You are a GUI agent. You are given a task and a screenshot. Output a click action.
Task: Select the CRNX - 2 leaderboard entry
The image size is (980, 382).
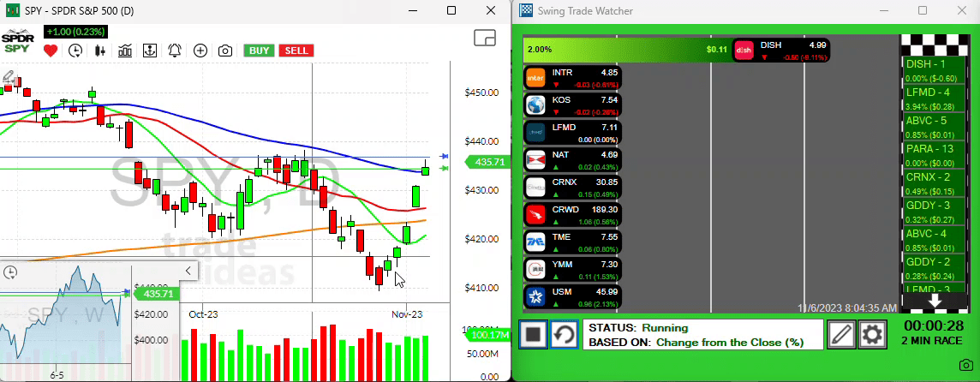tap(933, 184)
